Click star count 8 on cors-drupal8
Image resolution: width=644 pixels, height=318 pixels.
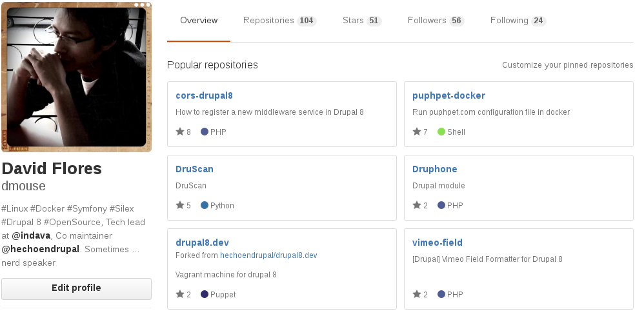189,132
